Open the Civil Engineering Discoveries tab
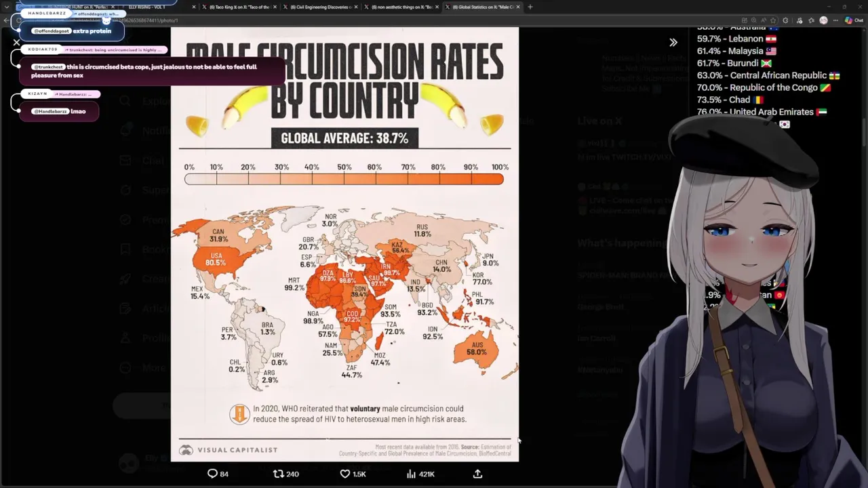The image size is (868, 488). pyautogui.click(x=319, y=7)
